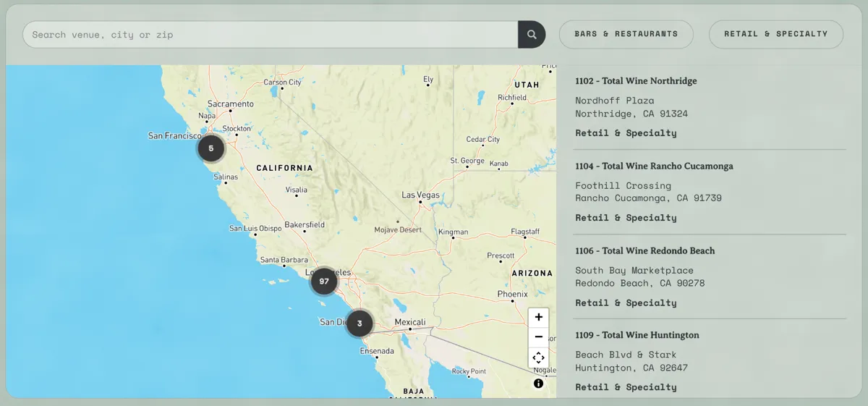Click the Rocky Point map label
Image resolution: width=868 pixels, height=406 pixels.
[x=469, y=371]
